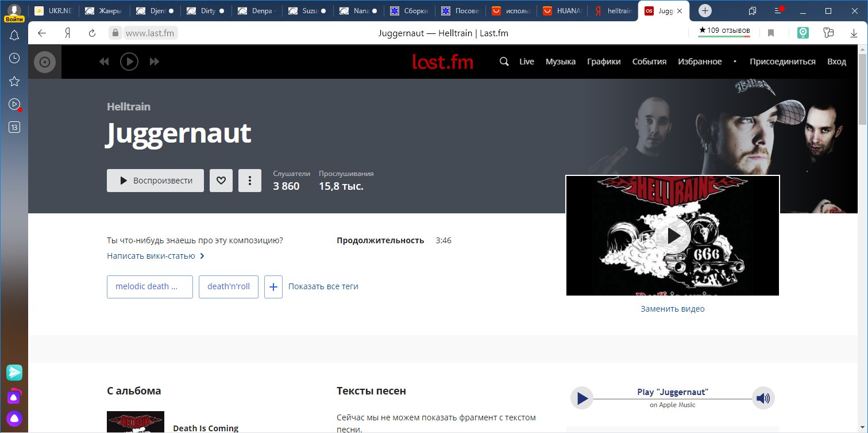Play Juggernaut on Apple Music button
Viewport: 868px width, 433px height.
pyautogui.click(x=582, y=398)
